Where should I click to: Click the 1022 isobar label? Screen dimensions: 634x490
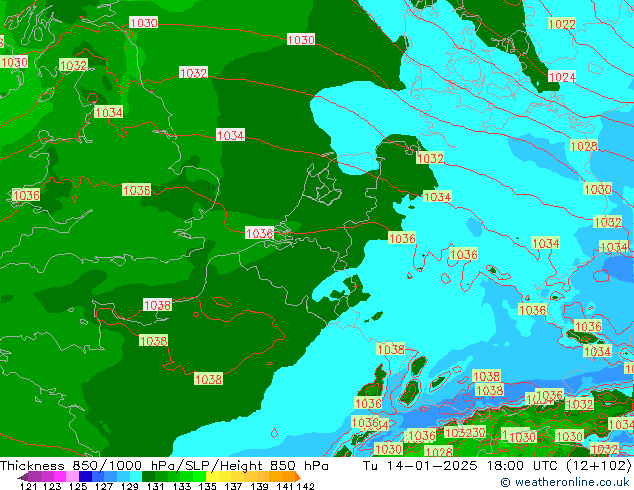click(x=562, y=24)
